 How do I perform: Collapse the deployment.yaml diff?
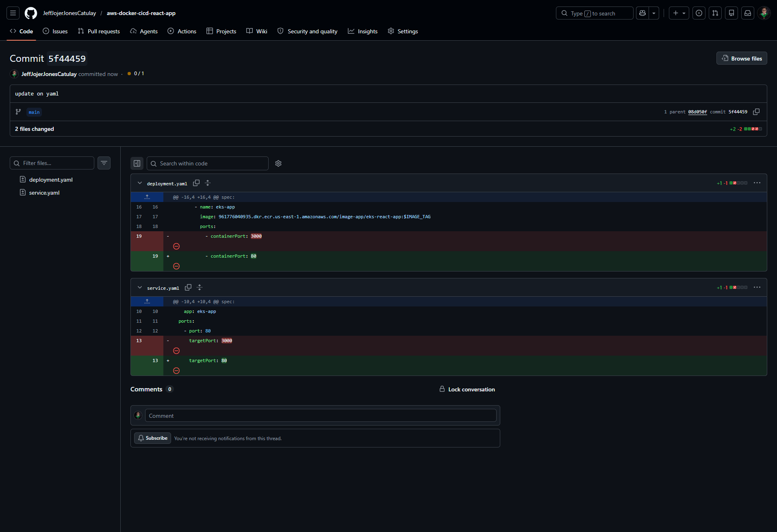(x=140, y=183)
